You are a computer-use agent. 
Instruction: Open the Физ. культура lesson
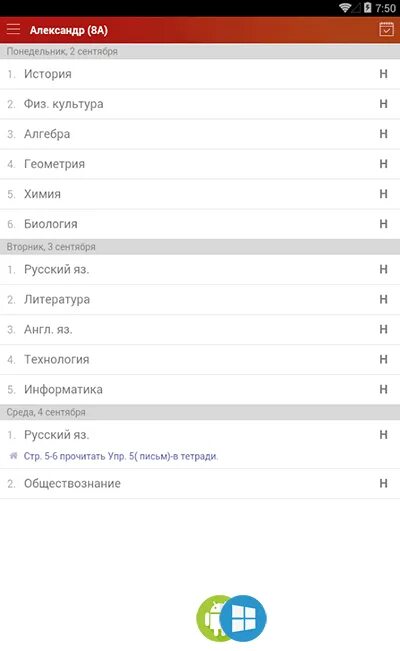(200, 104)
